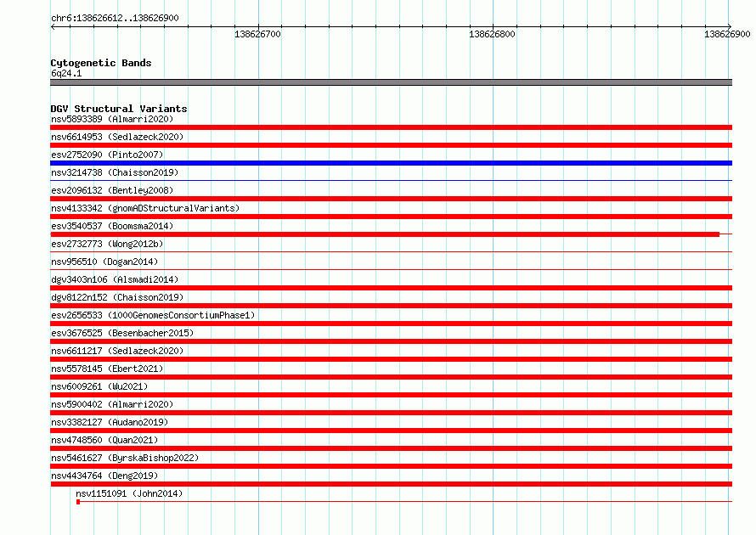The height and width of the screenshot is (535, 756).
Task: Click the thin red line of esv2732773
Action: click(391, 252)
